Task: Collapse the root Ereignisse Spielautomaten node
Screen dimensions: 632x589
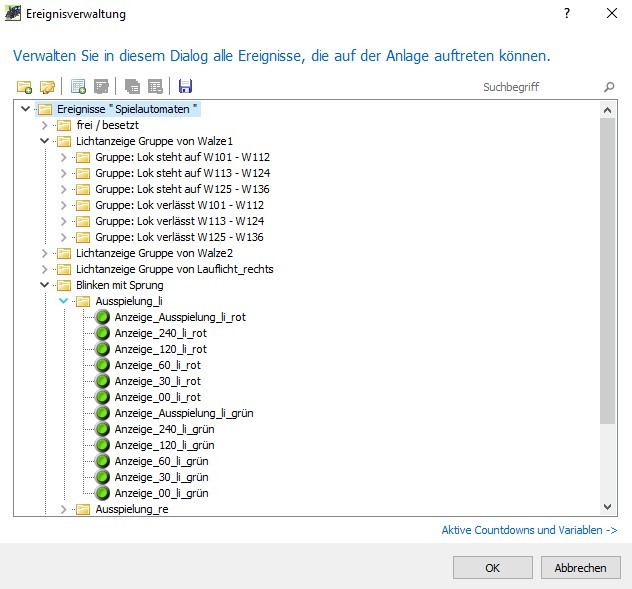Action: tap(25, 109)
